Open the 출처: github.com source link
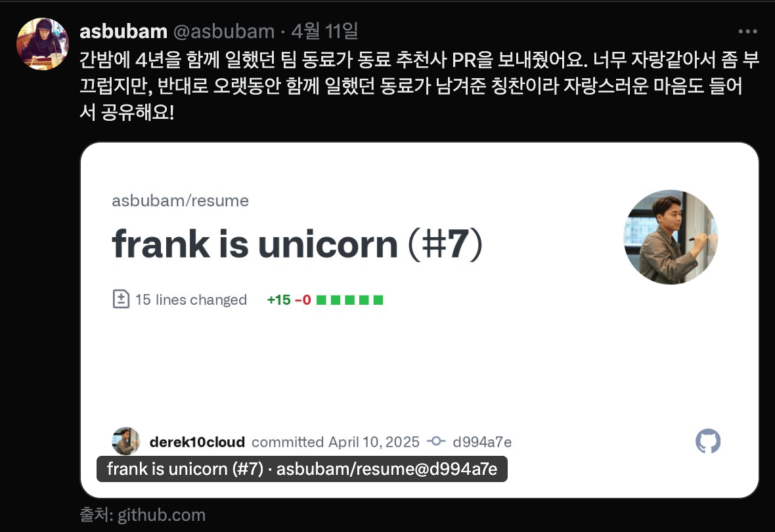The image size is (775, 532). click(143, 515)
